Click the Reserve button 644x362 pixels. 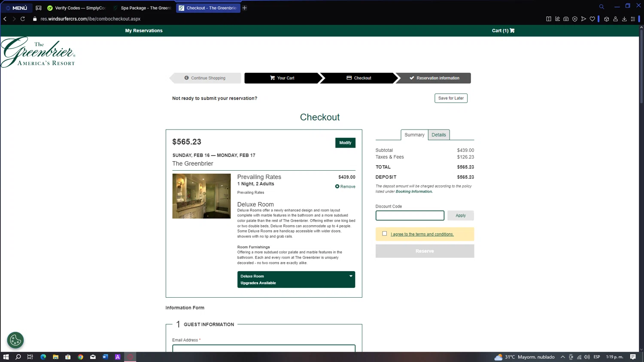coord(425,251)
